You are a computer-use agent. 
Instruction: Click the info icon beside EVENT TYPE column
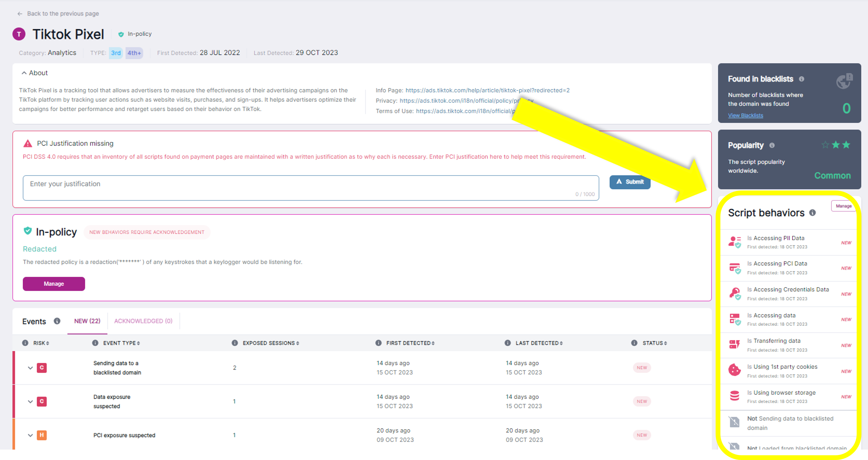[95, 343]
